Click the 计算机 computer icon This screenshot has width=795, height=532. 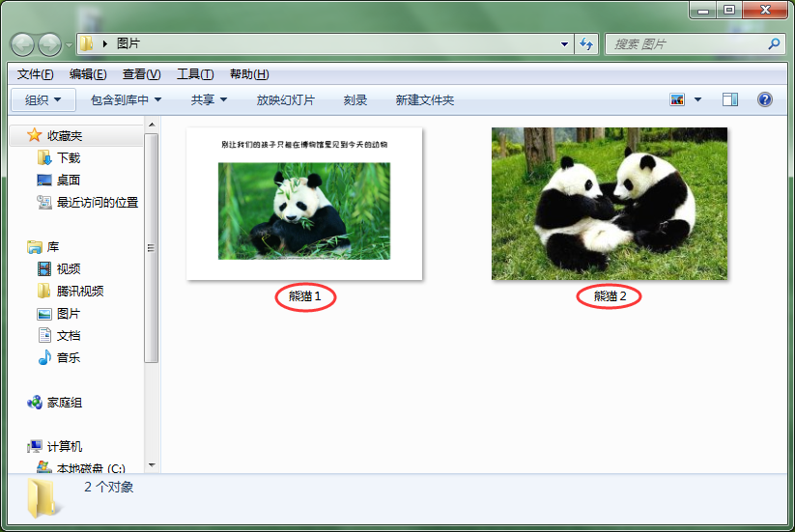tap(35, 446)
